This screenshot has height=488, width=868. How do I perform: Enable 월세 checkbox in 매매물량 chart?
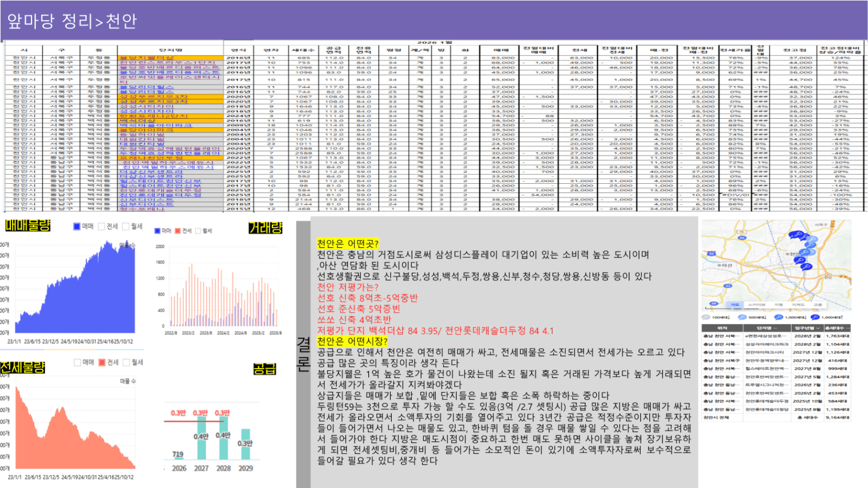(x=126, y=227)
